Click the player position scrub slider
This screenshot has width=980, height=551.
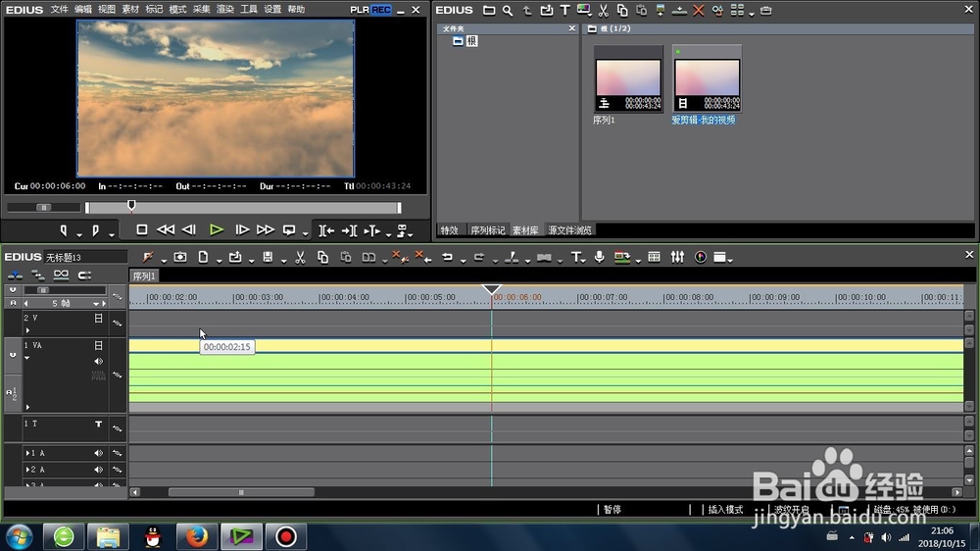pyautogui.click(x=131, y=205)
